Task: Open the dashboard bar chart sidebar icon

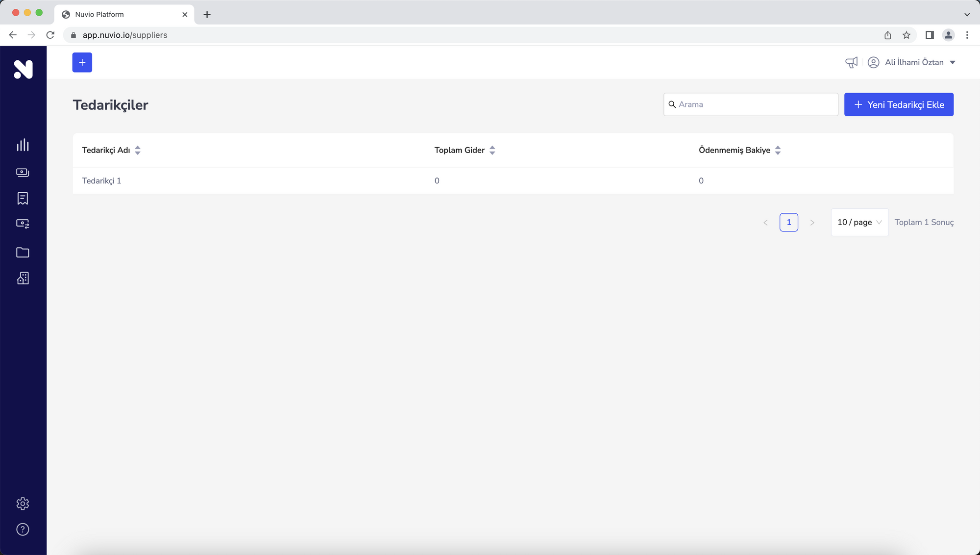Action: 23,145
